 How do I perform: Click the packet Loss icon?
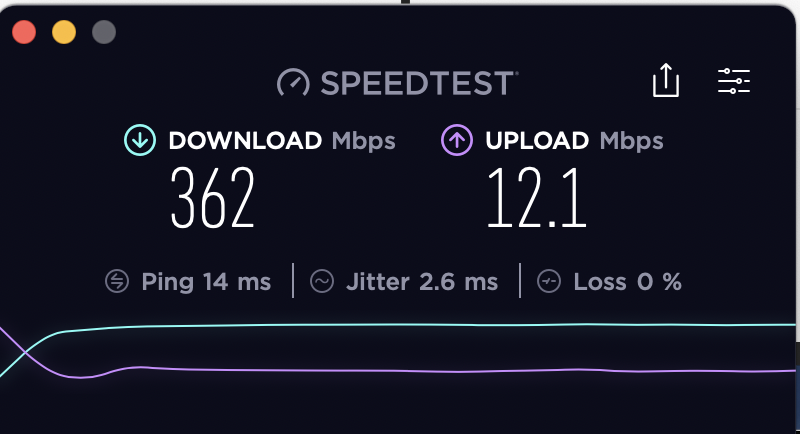tap(549, 282)
